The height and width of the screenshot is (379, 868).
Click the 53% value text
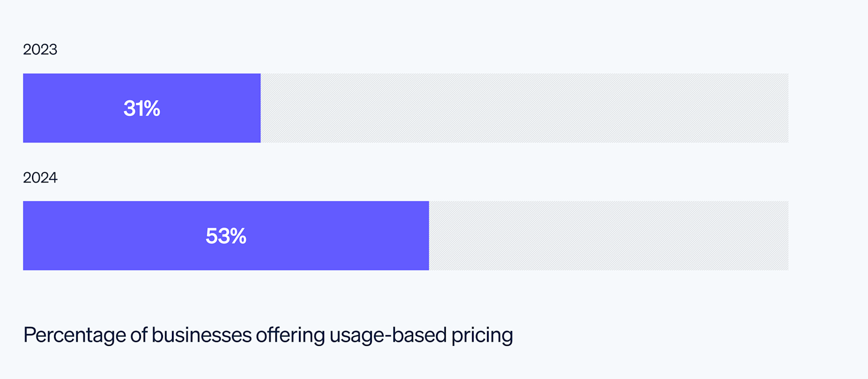pos(226,236)
